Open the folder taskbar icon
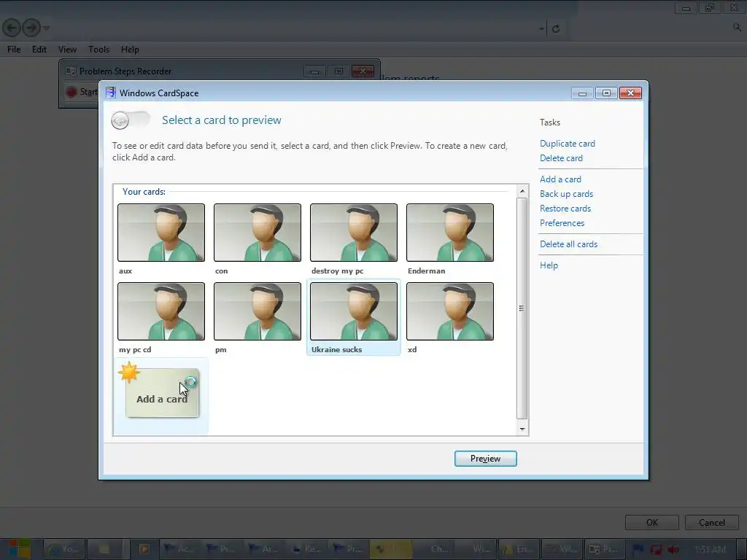747x560 pixels. click(x=104, y=549)
